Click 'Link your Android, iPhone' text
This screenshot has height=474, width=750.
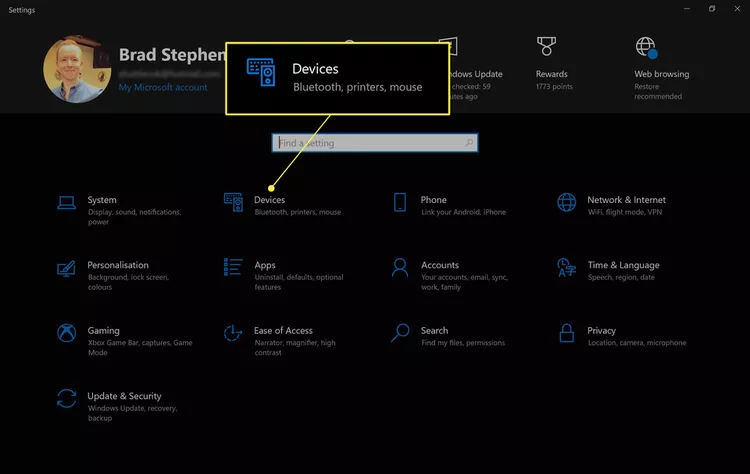click(463, 212)
